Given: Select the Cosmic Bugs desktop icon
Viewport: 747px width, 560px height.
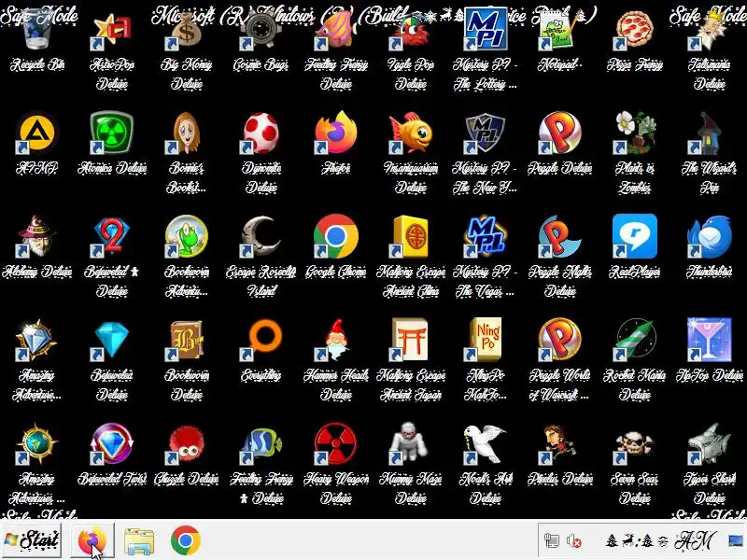Looking at the screenshot, I should 261,31.
